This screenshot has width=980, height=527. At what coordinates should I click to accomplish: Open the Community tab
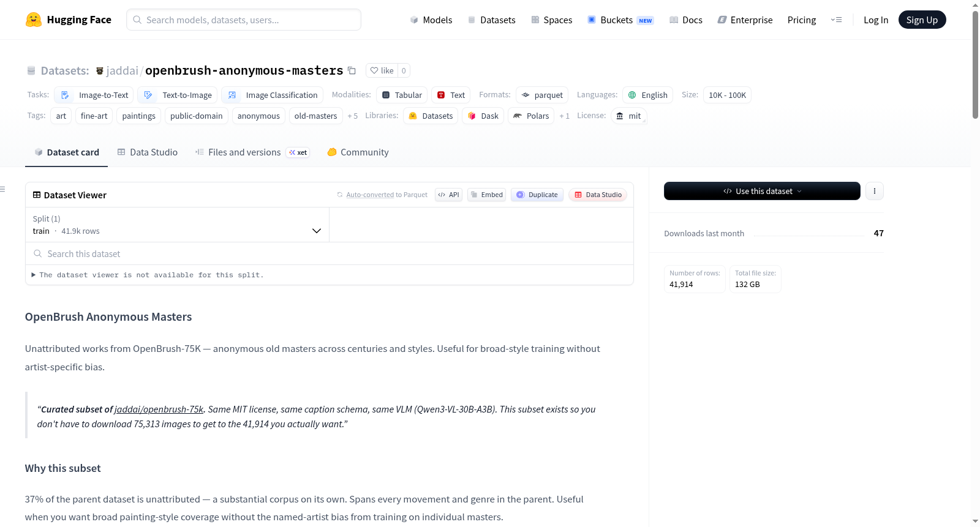coord(358,152)
